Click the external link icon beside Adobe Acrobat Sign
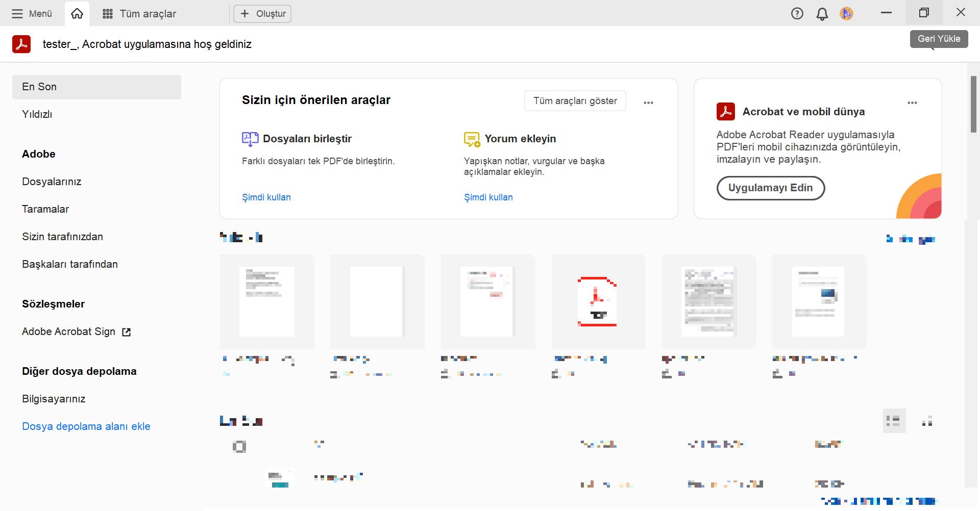This screenshot has height=511, width=980. point(127,332)
